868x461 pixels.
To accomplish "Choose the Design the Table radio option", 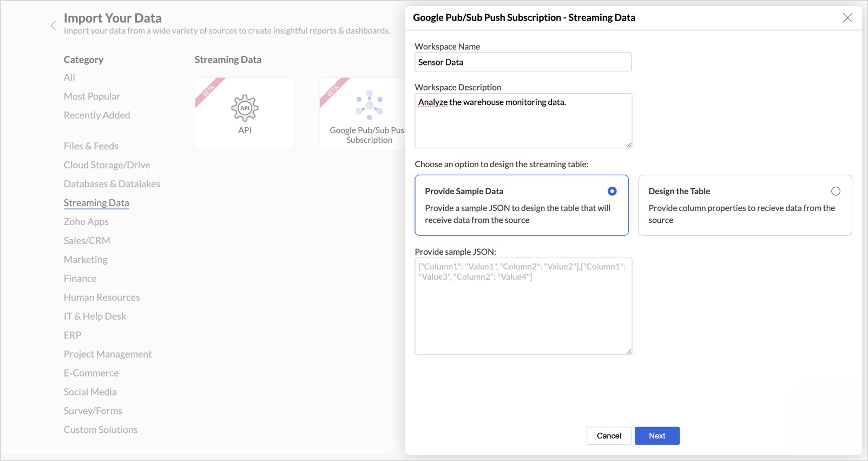I will click(836, 192).
